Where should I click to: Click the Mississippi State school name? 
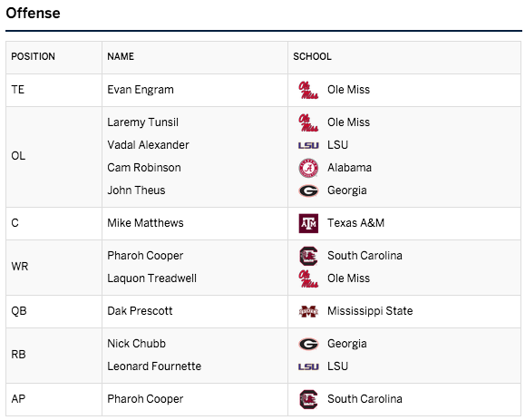point(370,311)
